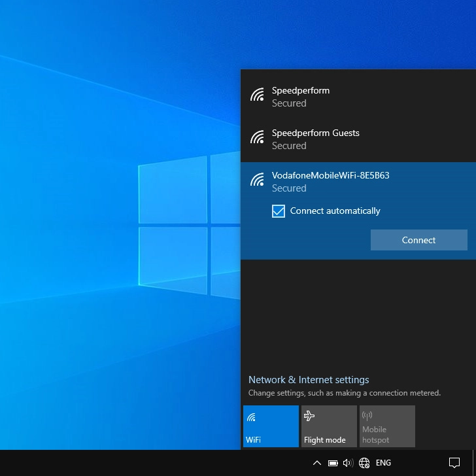Toggle the Mobile hotspot tile
The image size is (476, 476).
(387, 426)
